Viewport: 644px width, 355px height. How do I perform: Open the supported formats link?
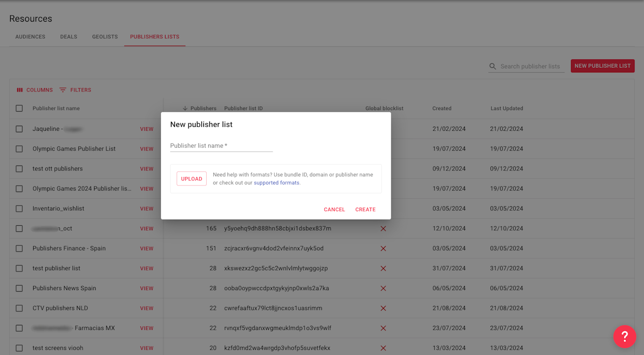coord(276,183)
